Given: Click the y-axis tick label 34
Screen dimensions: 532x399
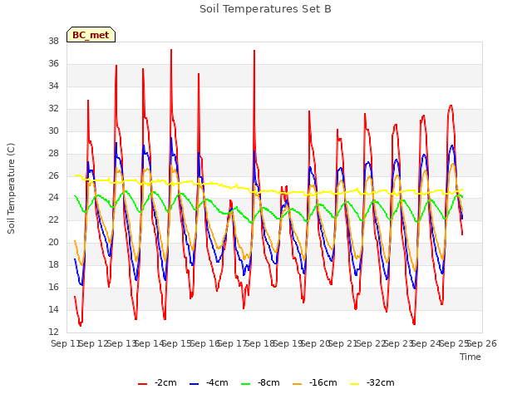Looking at the screenshot, I should pos(53,86).
